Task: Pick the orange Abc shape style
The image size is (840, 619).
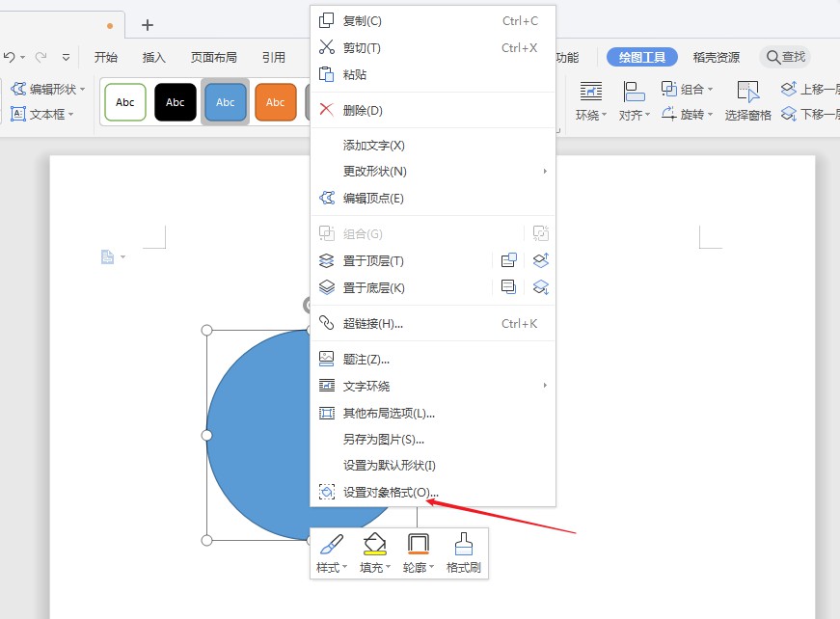Action: (x=276, y=101)
